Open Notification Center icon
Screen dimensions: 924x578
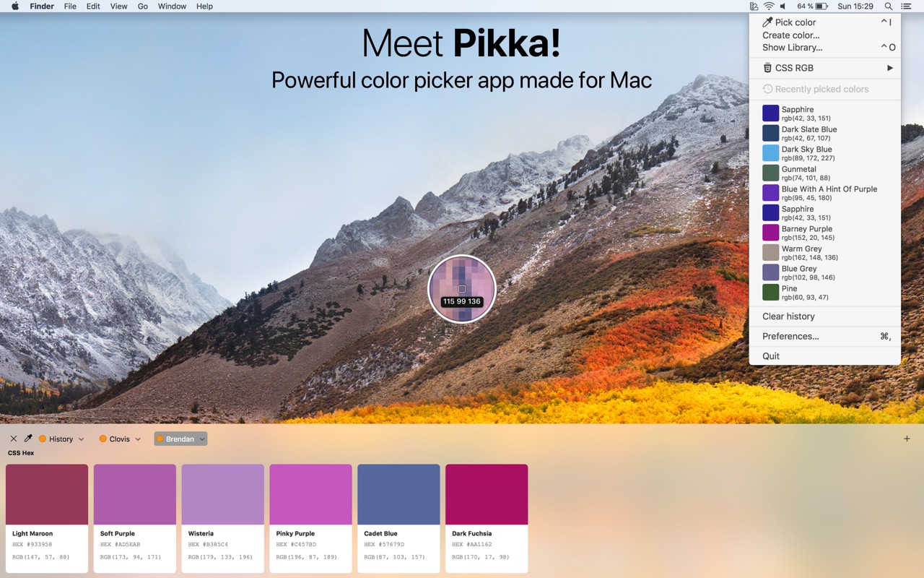coord(906,6)
